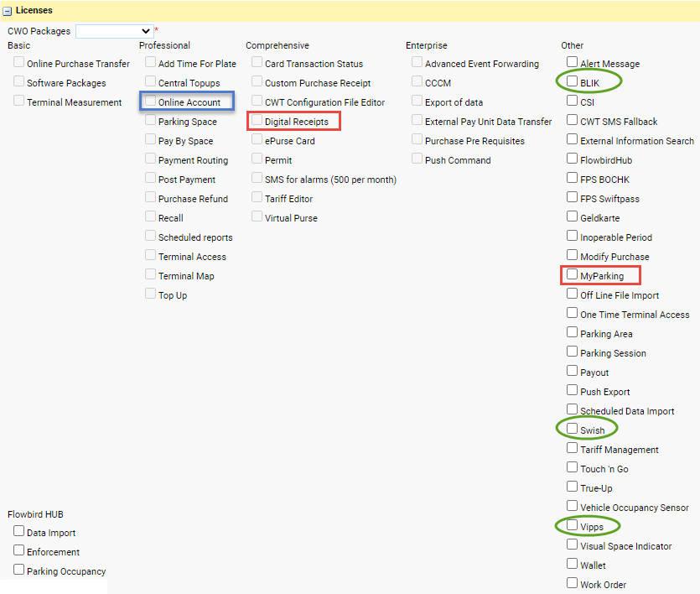The height and width of the screenshot is (594, 700).
Task: Enable the Wallet license
Action: click(x=572, y=563)
